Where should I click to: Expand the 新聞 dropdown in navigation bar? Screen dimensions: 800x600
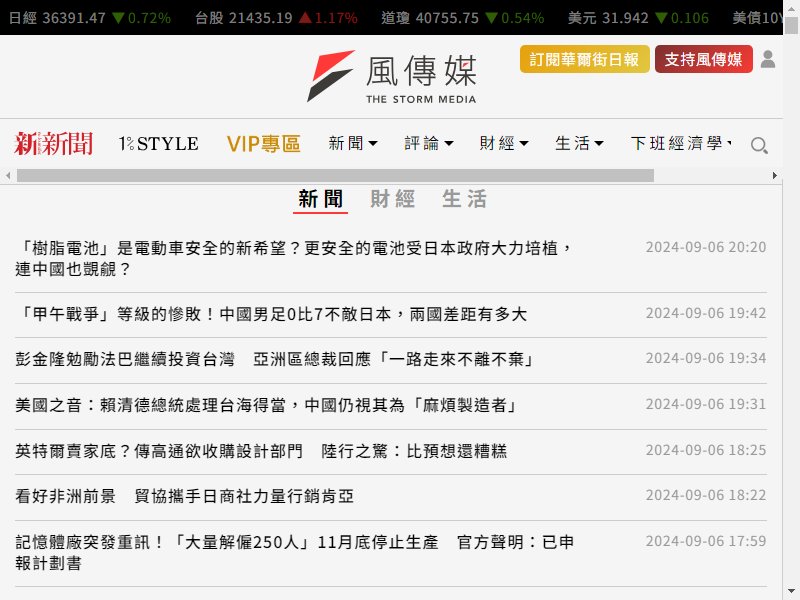[x=353, y=143]
